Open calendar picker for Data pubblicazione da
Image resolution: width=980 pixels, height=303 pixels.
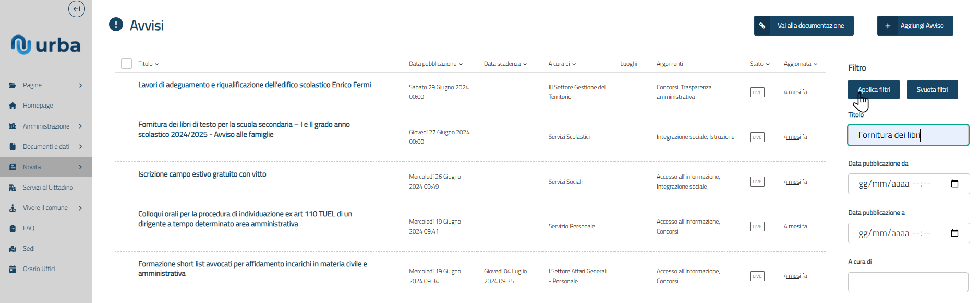tap(954, 184)
